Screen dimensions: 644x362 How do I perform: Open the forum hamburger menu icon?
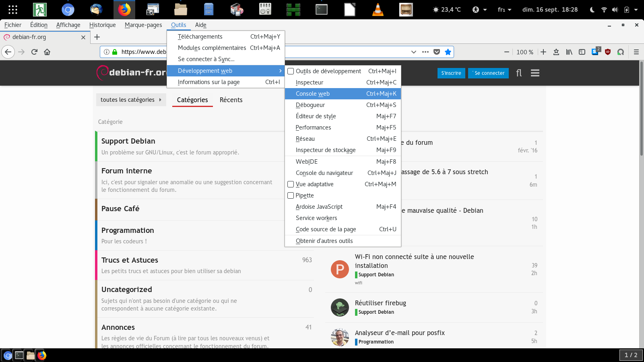[x=535, y=73]
